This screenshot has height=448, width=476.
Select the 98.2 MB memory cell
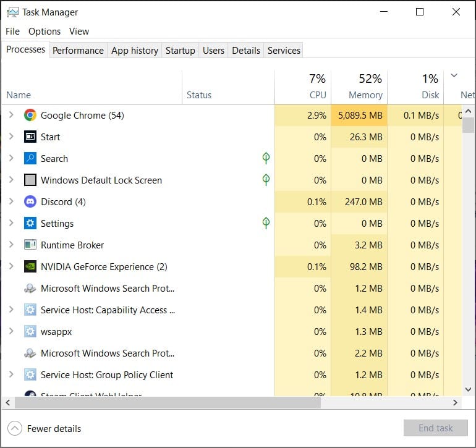[359, 267]
